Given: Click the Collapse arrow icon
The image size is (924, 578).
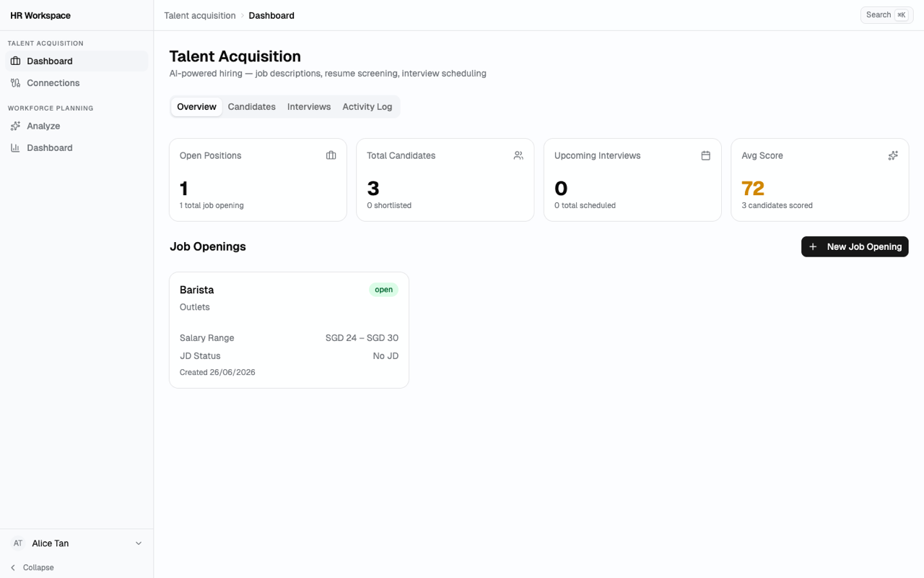Looking at the screenshot, I should 13,568.
